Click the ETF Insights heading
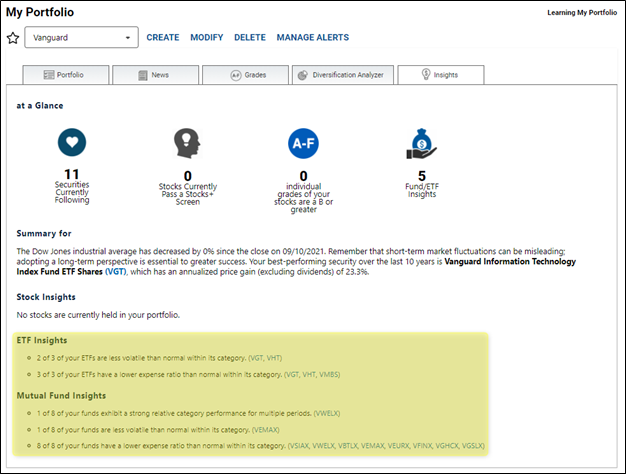The height and width of the screenshot is (474, 626). click(42, 341)
